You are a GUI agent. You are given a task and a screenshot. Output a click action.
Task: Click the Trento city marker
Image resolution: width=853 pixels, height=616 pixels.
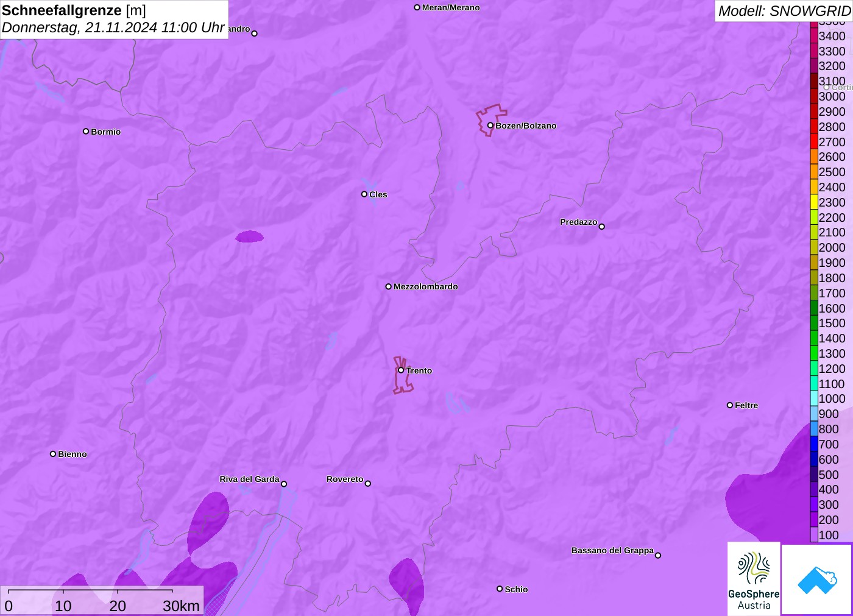pos(401,370)
